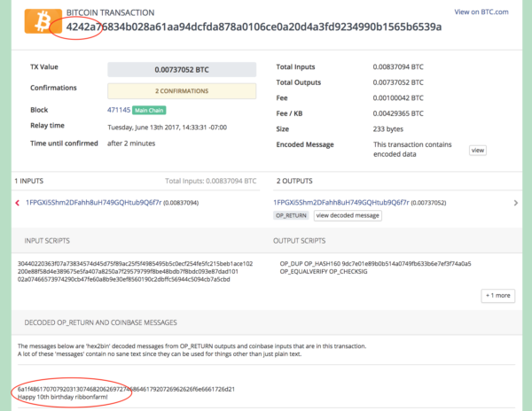The height and width of the screenshot is (411, 532).
Task: Open the View on BTC.com link
Action: [x=481, y=12]
